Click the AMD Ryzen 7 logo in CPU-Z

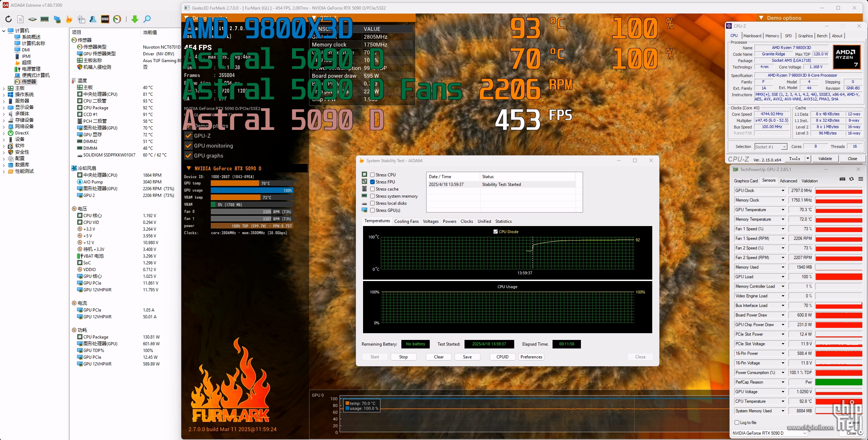tap(847, 57)
